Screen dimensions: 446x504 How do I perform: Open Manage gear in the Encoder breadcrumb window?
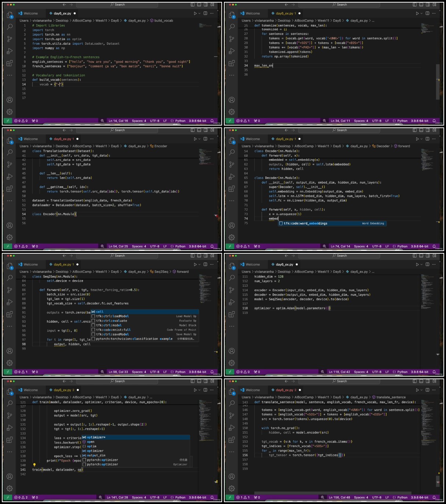point(10,238)
